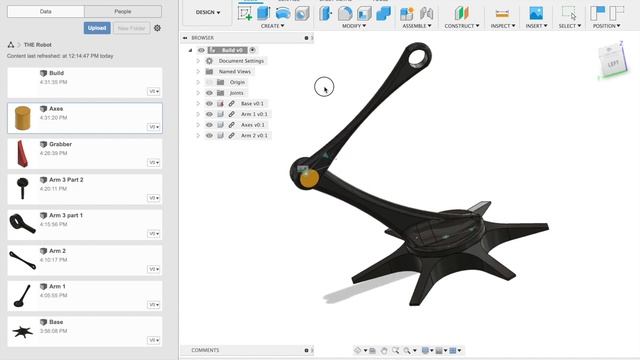The image size is (640, 360).
Task: Open the INSPECT menu
Action: 502,26
